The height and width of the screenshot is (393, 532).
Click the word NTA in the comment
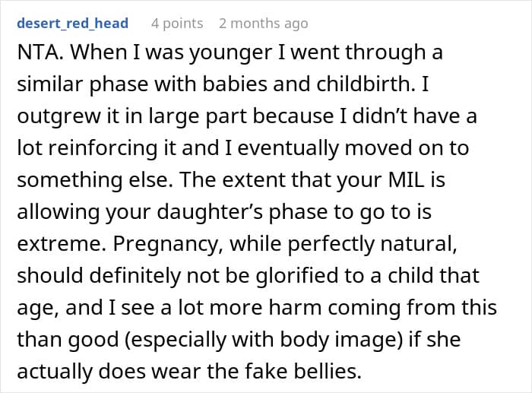tap(38, 52)
